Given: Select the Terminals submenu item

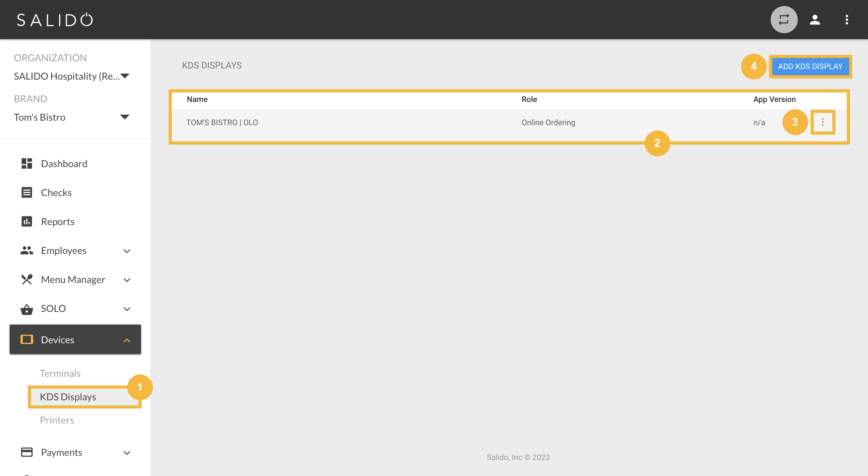Looking at the screenshot, I should coord(60,373).
